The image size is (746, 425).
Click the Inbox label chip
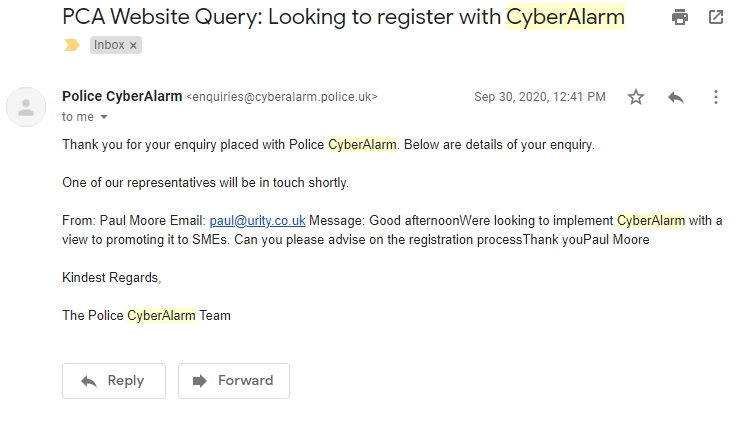109,45
